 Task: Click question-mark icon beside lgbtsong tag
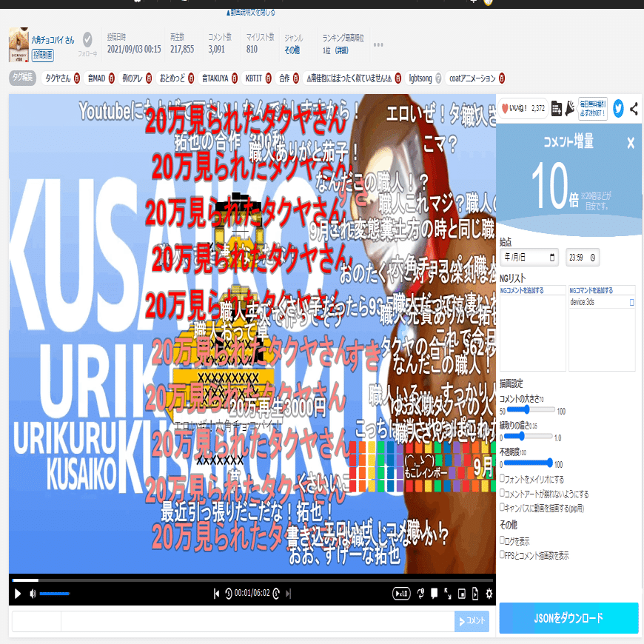click(x=438, y=78)
